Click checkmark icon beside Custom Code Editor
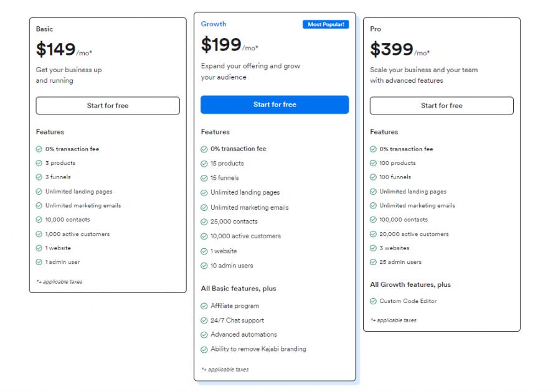The height and width of the screenshot is (392, 553). (x=373, y=301)
